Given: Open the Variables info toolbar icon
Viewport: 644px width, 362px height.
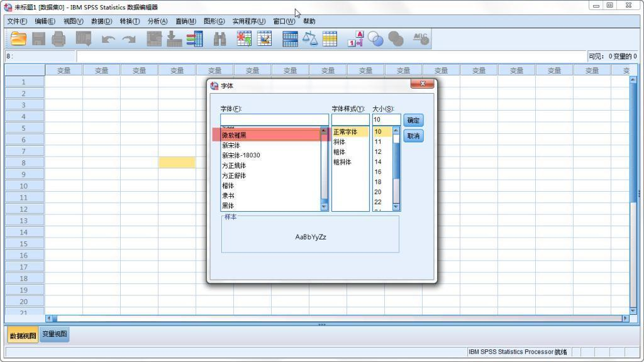Looking at the screenshot, I should (195, 39).
